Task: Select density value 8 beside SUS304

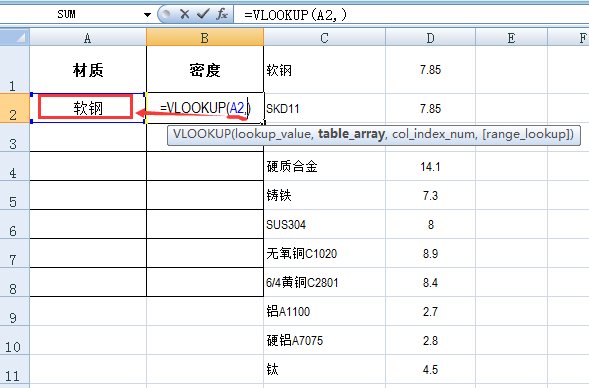Action: [x=430, y=224]
